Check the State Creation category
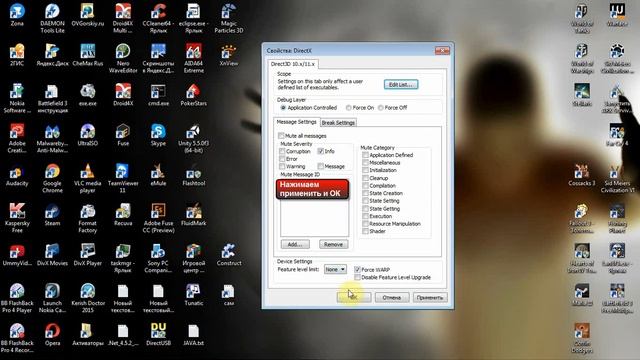The height and width of the screenshot is (360, 640). [x=365, y=193]
